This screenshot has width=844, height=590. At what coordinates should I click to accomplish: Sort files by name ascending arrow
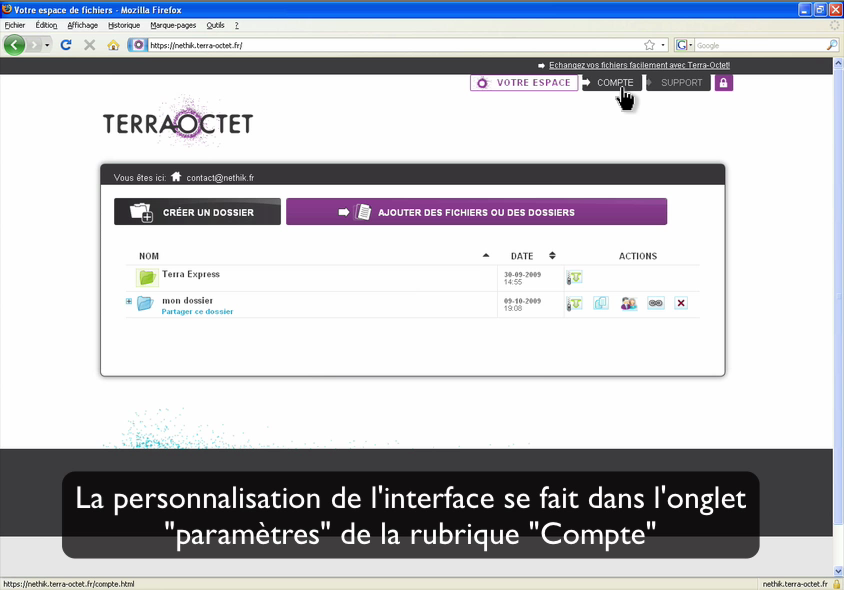(486, 256)
